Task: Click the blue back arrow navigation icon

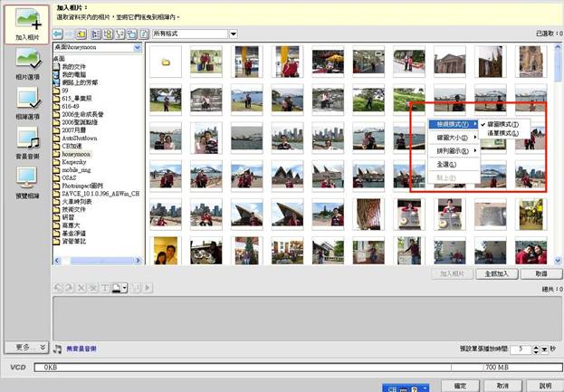Action: [59, 33]
